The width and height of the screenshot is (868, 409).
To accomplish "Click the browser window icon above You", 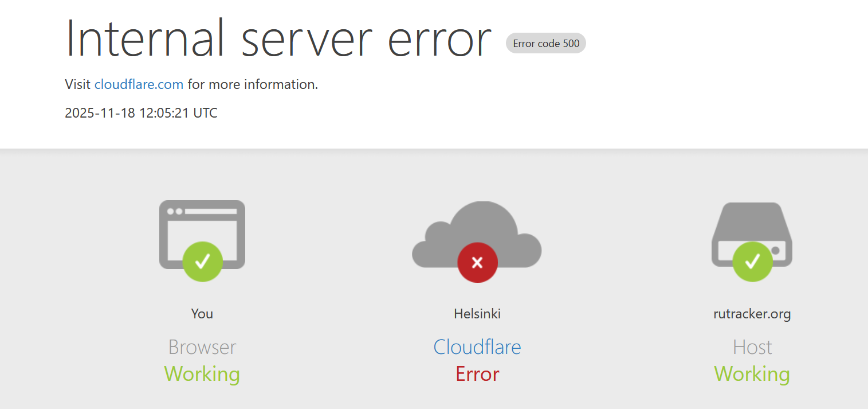I will click(x=202, y=235).
